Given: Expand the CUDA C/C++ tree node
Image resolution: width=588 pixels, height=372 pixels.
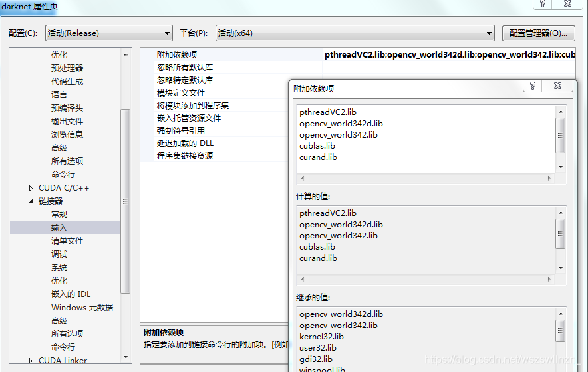Looking at the screenshot, I should (31, 188).
